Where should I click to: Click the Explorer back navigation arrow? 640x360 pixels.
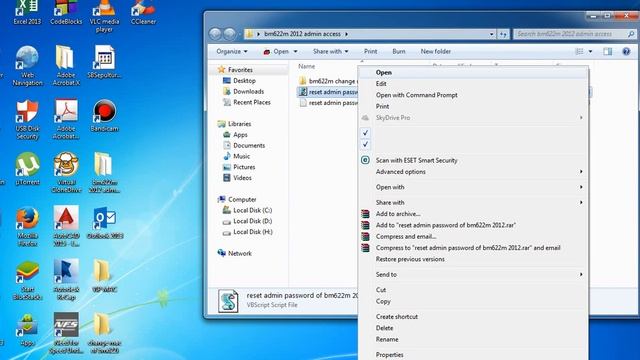pyautogui.click(x=215, y=34)
